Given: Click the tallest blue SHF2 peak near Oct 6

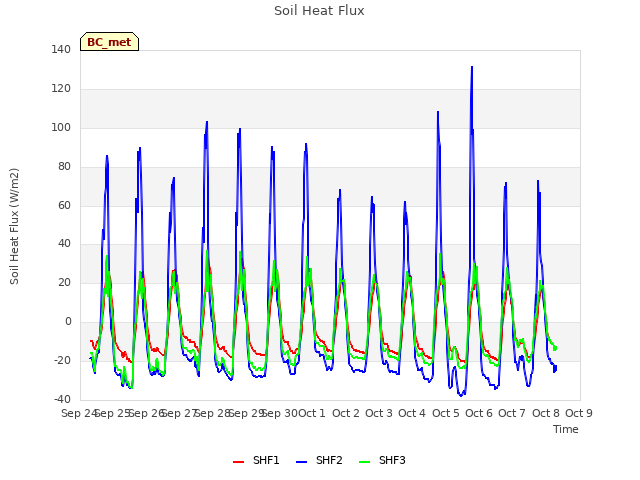Looking at the screenshot, I should tap(472, 67).
